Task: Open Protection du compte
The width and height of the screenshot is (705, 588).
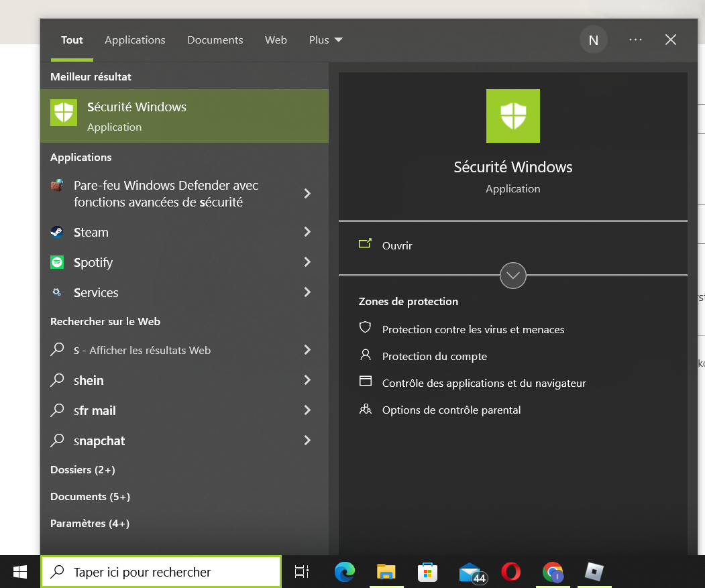Action: (434, 357)
